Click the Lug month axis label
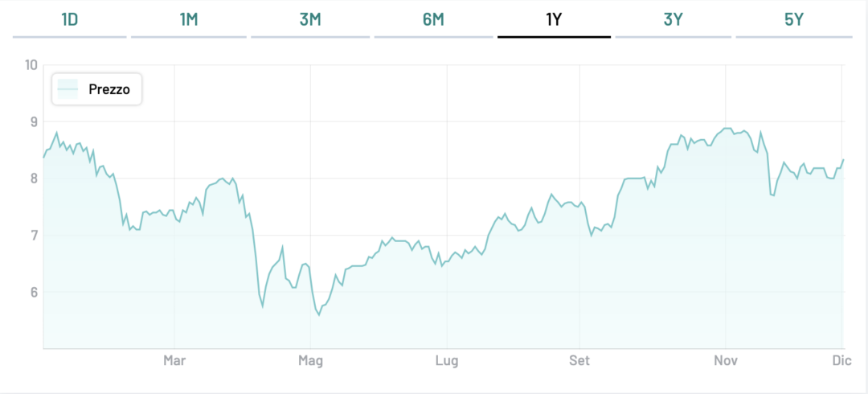The height and width of the screenshot is (394, 868). (447, 361)
